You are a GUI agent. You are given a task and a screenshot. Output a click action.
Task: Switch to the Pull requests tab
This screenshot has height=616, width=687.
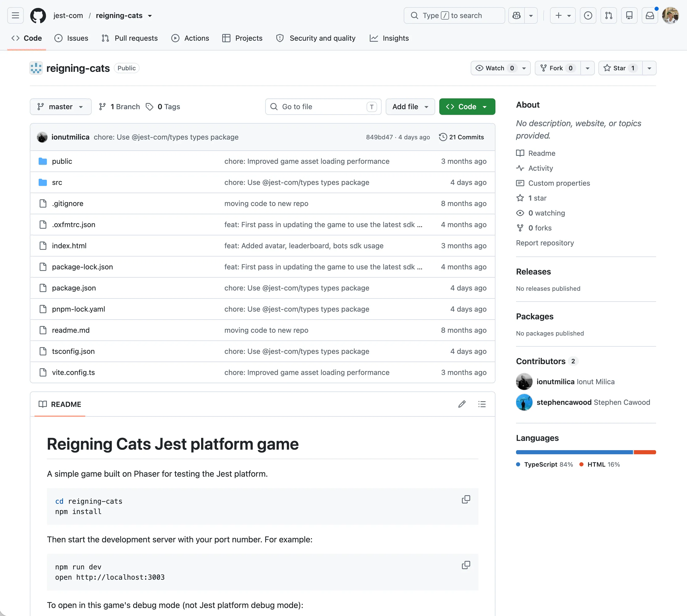(x=130, y=38)
